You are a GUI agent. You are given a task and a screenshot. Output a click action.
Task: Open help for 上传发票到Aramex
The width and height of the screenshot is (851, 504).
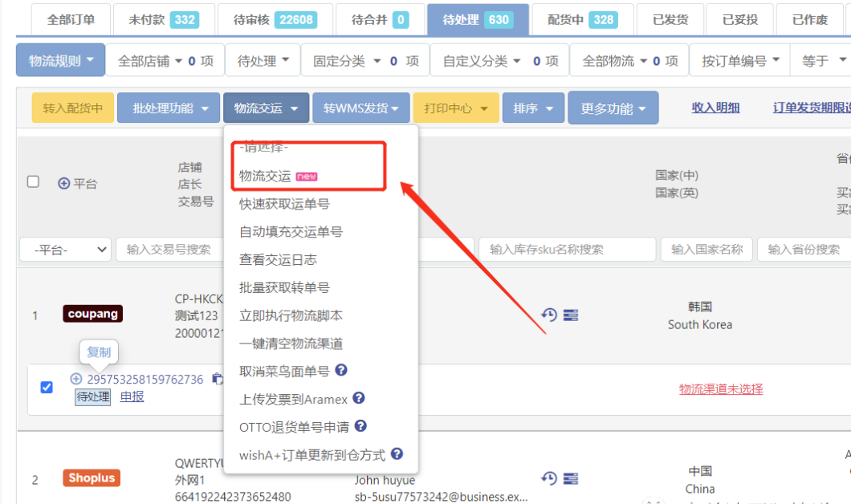(x=358, y=398)
